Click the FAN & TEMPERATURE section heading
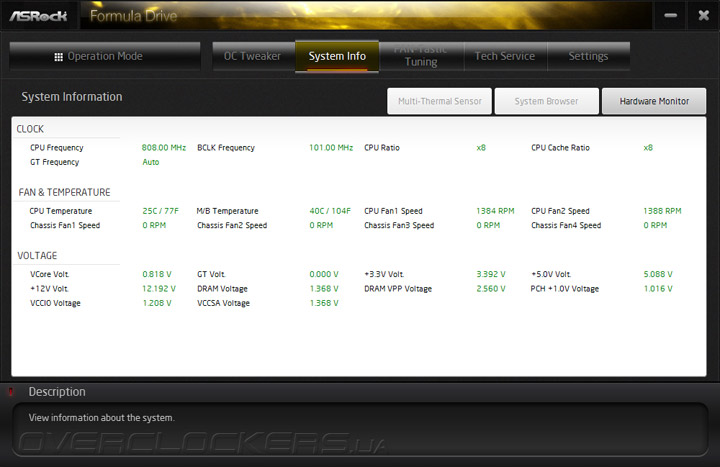The width and height of the screenshot is (720, 467). tap(64, 192)
